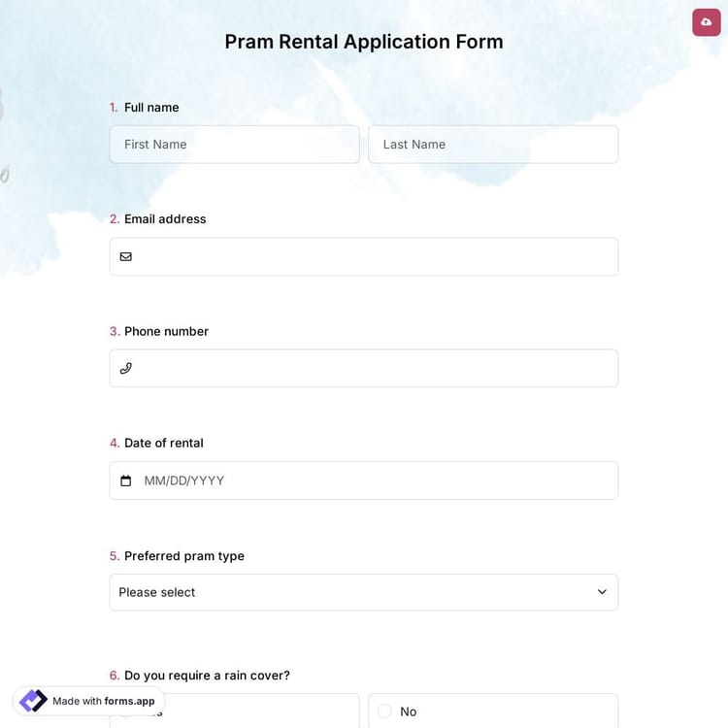The width and height of the screenshot is (728, 728).
Task: Select the No radio button
Action: [x=384, y=711]
